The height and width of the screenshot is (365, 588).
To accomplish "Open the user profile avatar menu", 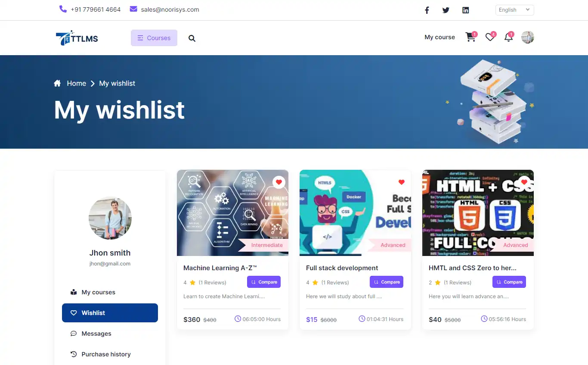I will click(x=528, y=37).
